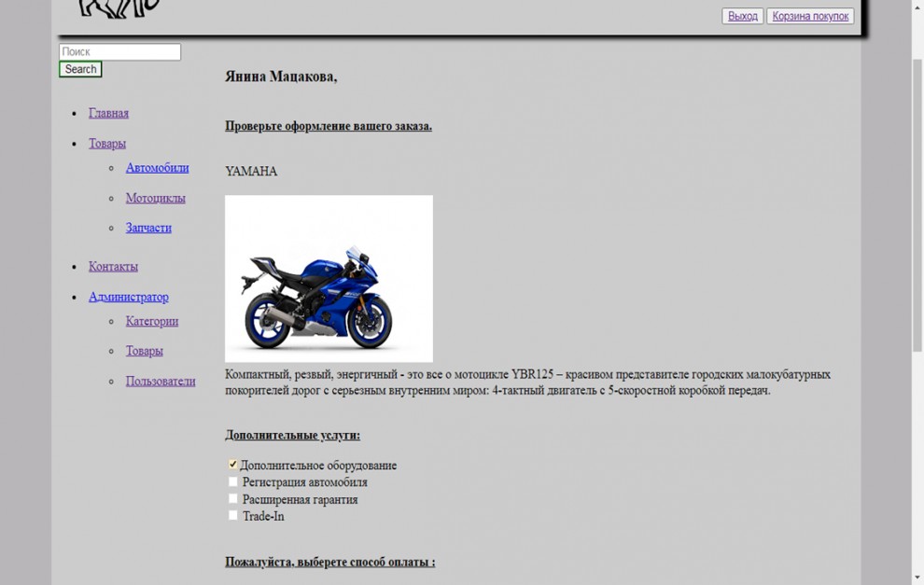Click the Выход logout link
The width and height of the screenshot is (924, 585).
(x=743, y=16)
